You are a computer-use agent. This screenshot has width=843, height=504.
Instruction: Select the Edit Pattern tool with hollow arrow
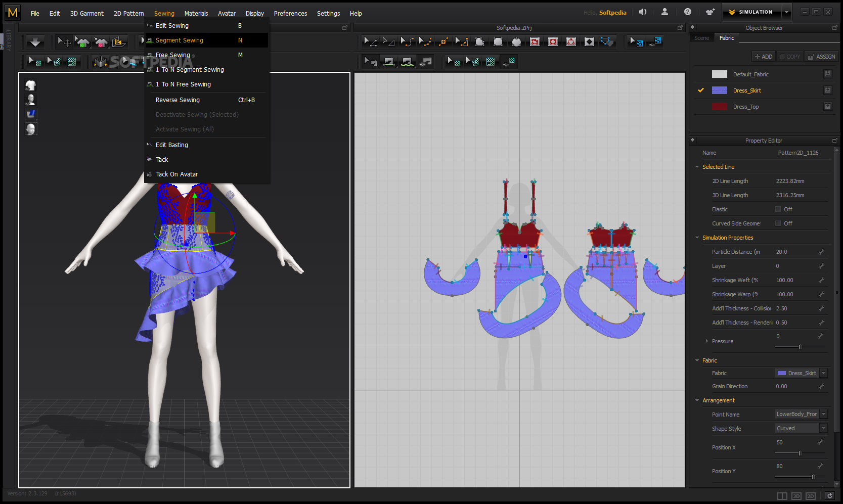point(388,42)
